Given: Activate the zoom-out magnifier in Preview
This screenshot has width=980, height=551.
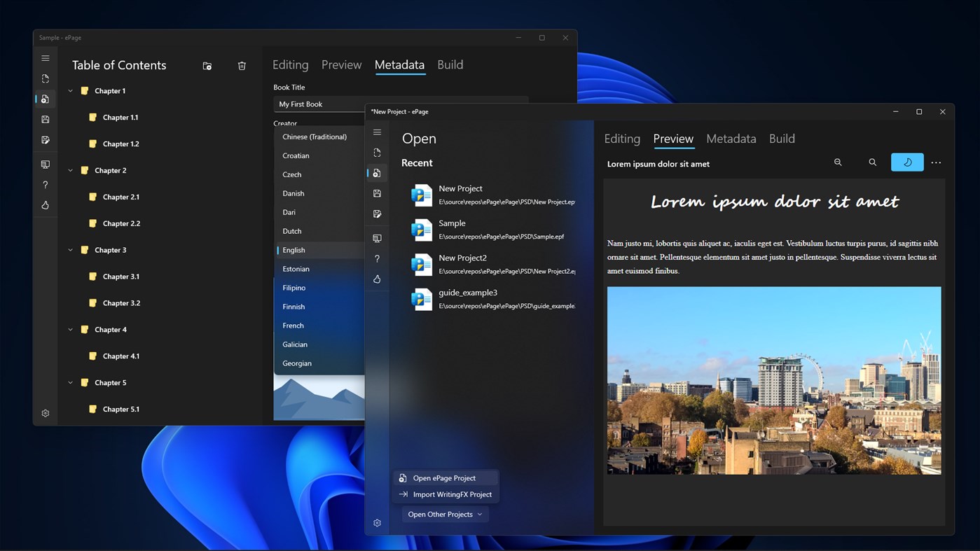Looking at the screenshot, I should [x=838, y=162].
